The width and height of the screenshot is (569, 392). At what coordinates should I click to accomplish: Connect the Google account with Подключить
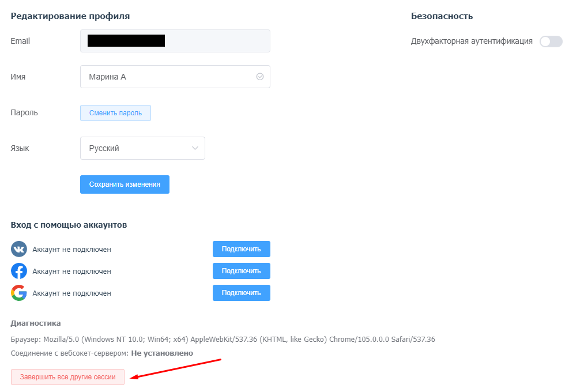click(x=242, y=292)
